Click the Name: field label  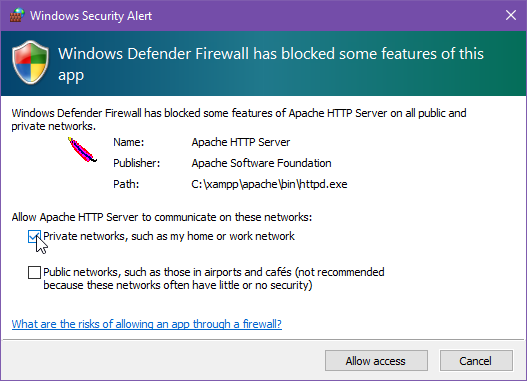click(x=129, y=142)
